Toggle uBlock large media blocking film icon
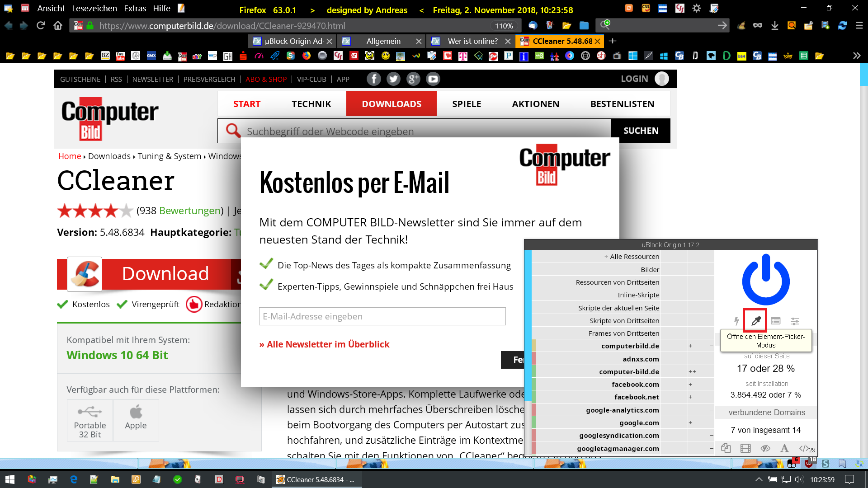Screen dimensions: 868x488 745,448
